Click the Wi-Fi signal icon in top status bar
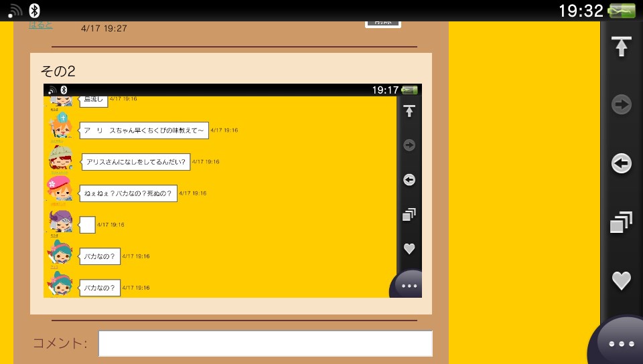The height and width of the screenshot is (364, 643). [x=15, y=11]
